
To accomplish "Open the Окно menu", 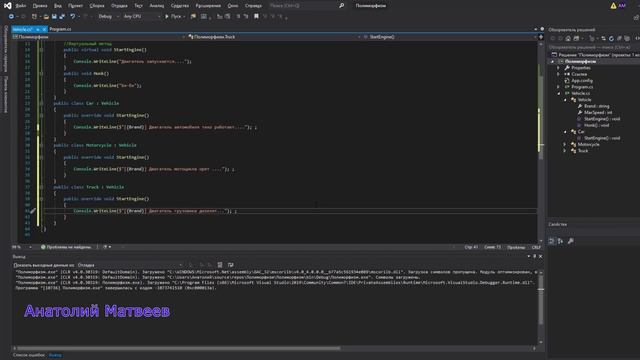I will click(x=233, y=6).
